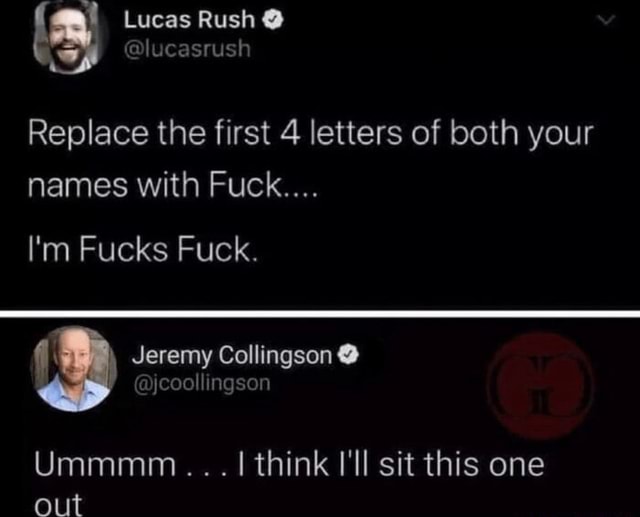The image size is (640, 517).
Task: Open Jeremy Collingson's profile picture
Action: coord(74,368)
